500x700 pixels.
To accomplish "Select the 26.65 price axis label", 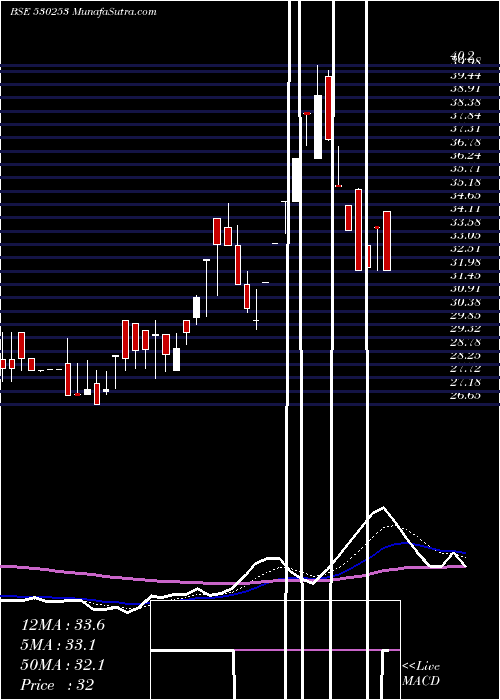I will click(x=465, y=395).
